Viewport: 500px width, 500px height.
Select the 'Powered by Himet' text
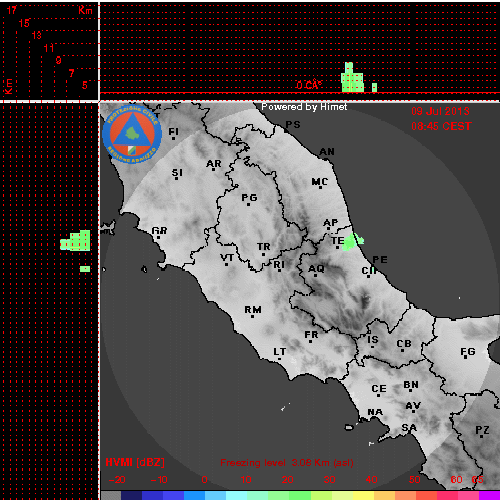tap(304, 107)
